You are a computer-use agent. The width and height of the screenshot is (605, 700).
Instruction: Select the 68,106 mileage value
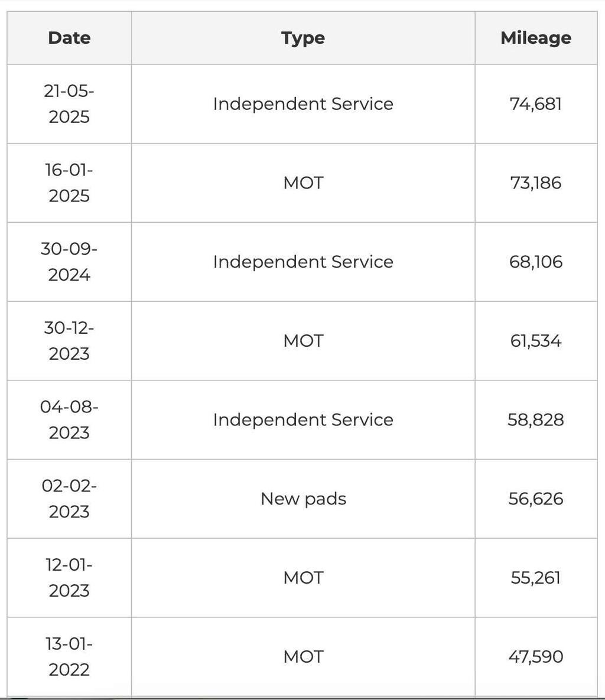coord(536,262)
